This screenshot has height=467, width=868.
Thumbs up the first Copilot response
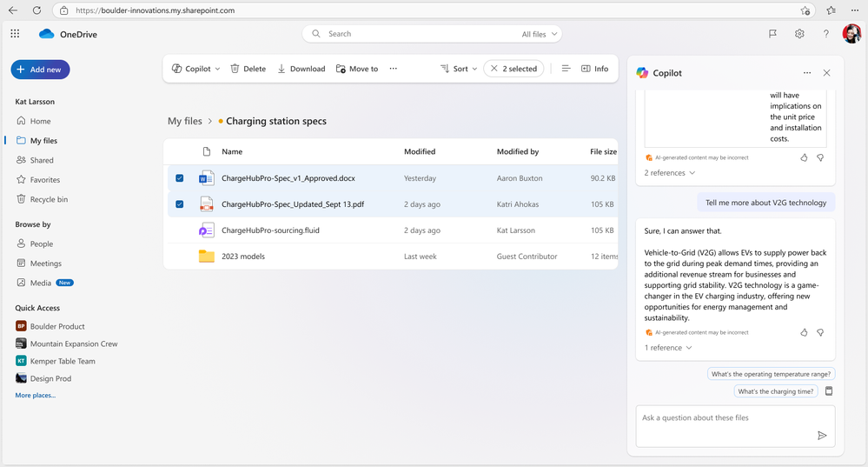pyautogui.click(x=804, y=158)
